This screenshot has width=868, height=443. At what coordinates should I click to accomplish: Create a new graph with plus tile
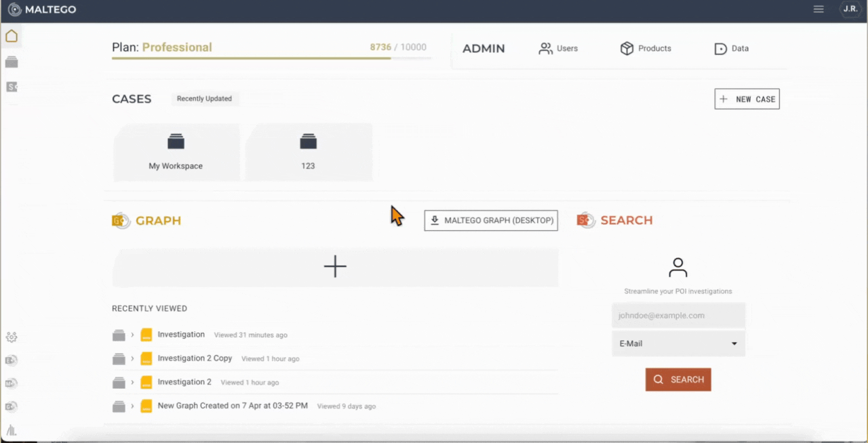click(x=335, y=267)
